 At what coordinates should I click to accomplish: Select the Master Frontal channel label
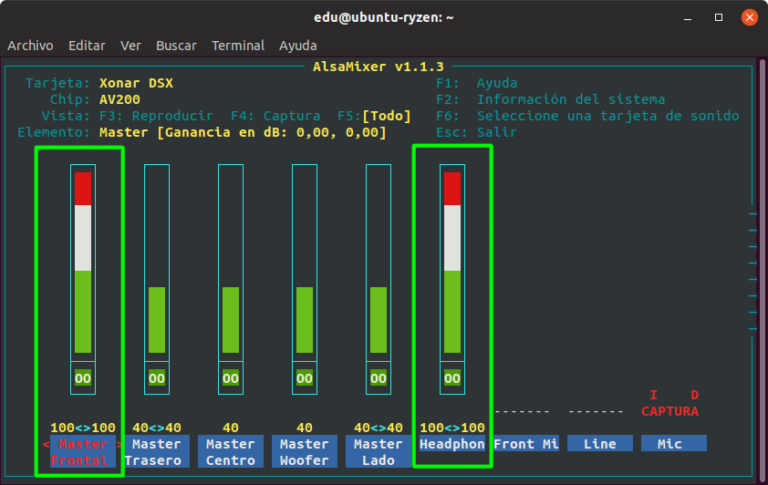pos(83,452)
